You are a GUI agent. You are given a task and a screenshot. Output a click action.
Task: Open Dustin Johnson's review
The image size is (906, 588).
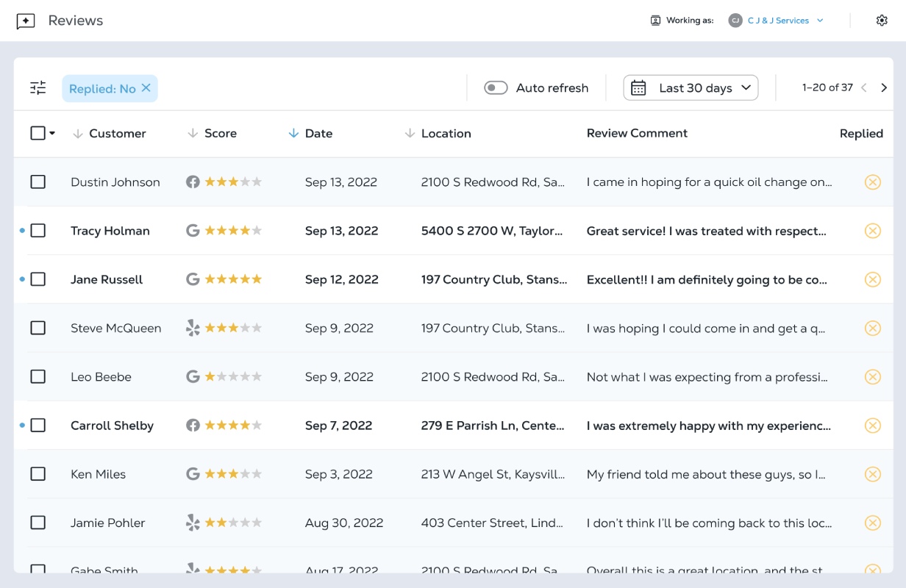tap(454, 182)
